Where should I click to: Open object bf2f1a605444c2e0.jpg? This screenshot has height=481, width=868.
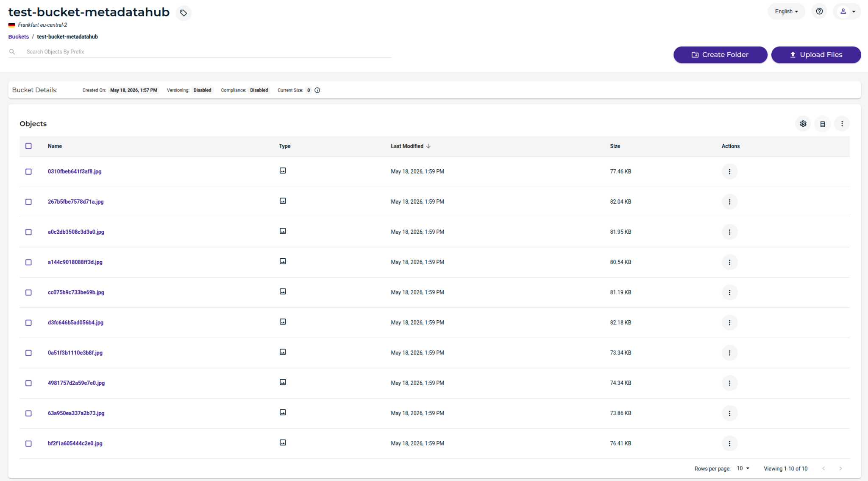75,443
